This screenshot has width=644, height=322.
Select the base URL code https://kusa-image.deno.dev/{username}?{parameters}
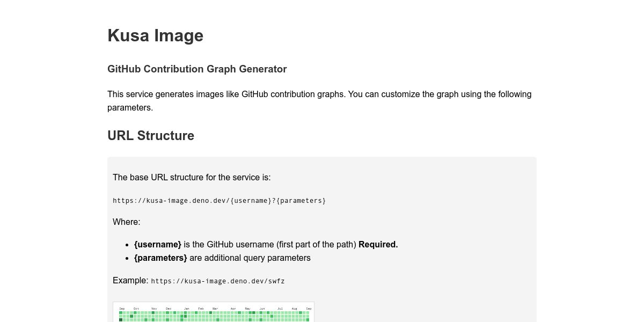[219, 201]
